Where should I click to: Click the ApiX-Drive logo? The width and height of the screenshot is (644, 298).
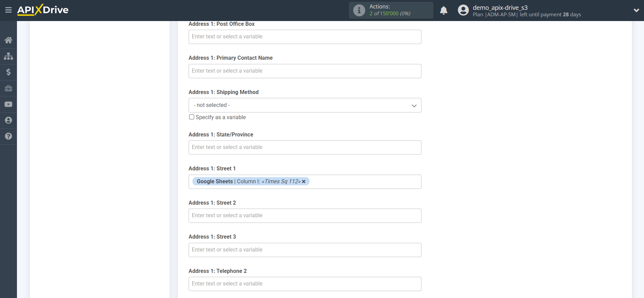[x=43, y=10]
